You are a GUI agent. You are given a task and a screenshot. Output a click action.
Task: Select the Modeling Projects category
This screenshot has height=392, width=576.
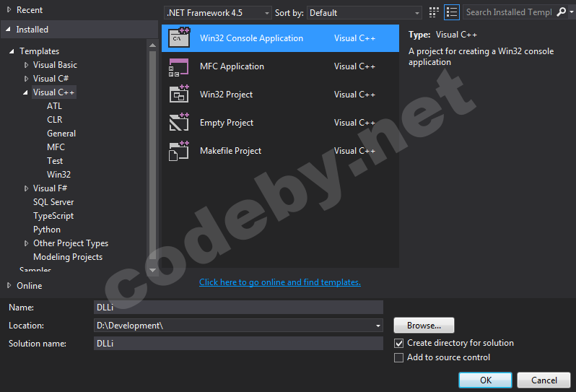[68, 257]
